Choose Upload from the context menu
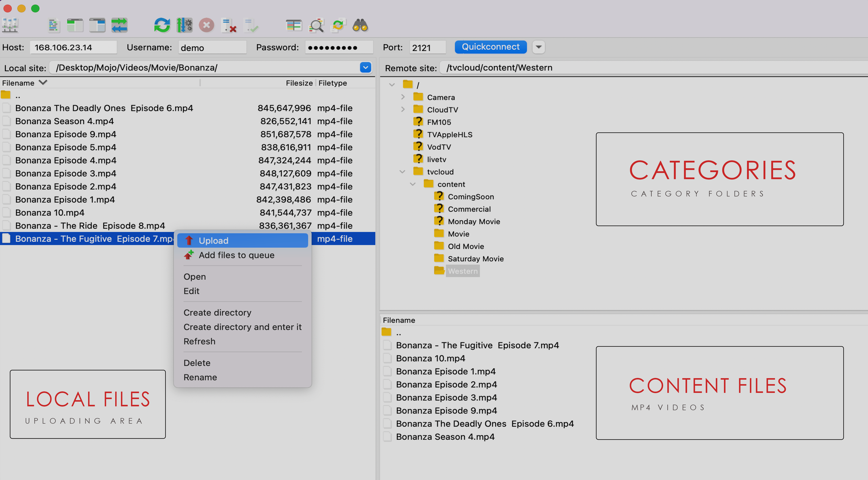 (214, 241)
